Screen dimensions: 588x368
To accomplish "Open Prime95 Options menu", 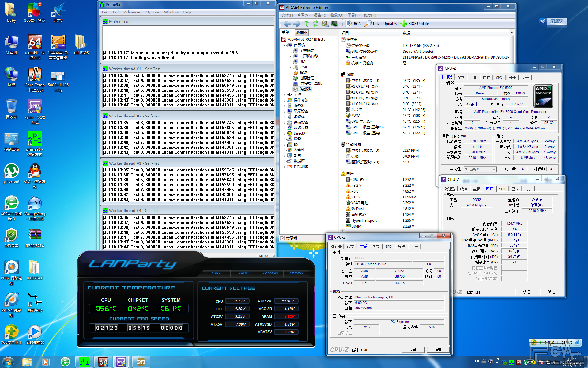I will tap(153, 12).
